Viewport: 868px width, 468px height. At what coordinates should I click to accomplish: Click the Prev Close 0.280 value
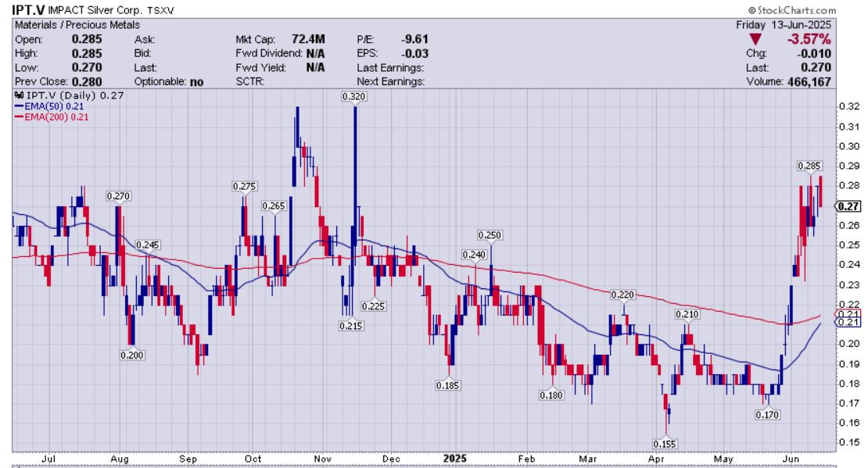point(87,82)
